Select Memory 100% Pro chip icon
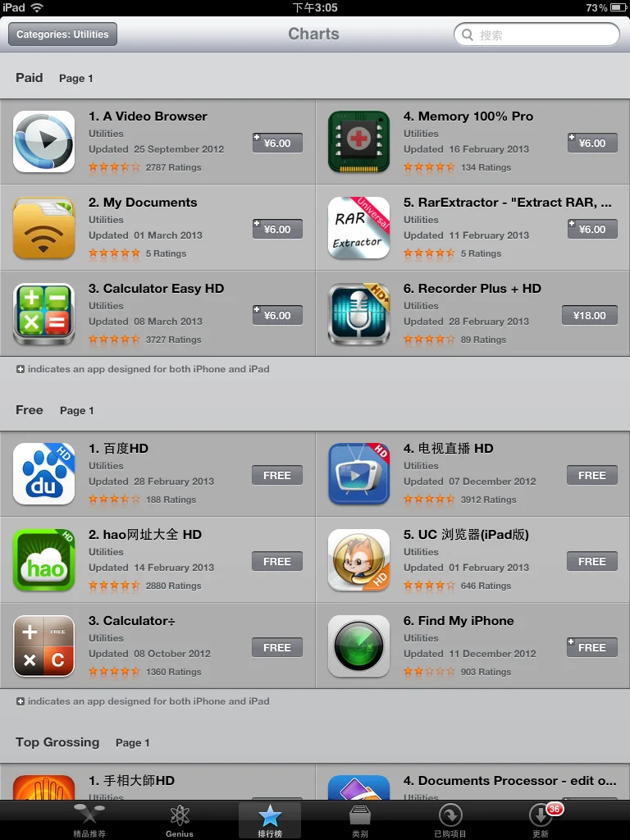Image resolution: width=630 pixels, height=840 pixels. (x=359, y=141)
